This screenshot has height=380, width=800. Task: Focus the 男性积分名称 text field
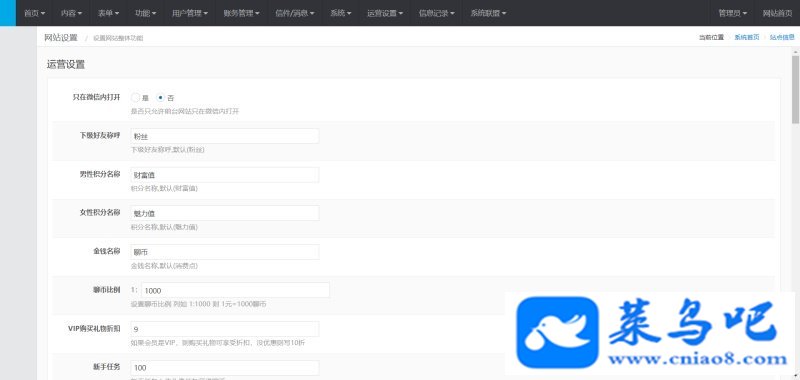[225, 175]
